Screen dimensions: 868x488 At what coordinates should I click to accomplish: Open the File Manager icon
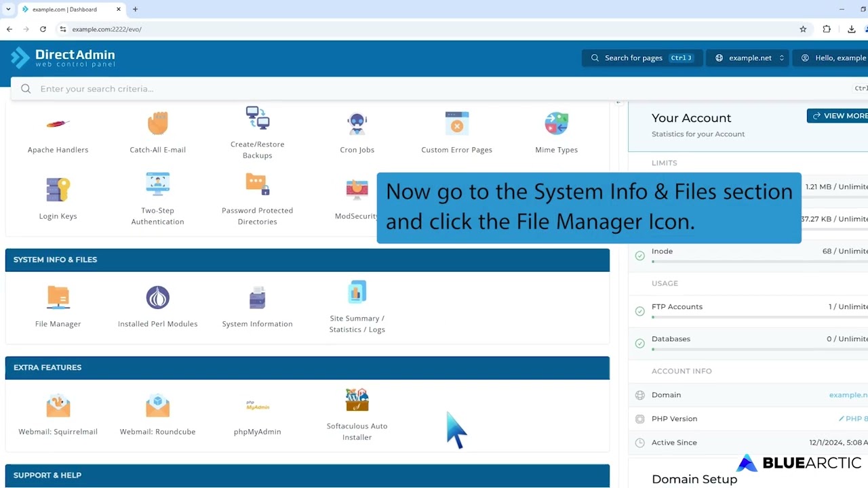click(58, 298)
